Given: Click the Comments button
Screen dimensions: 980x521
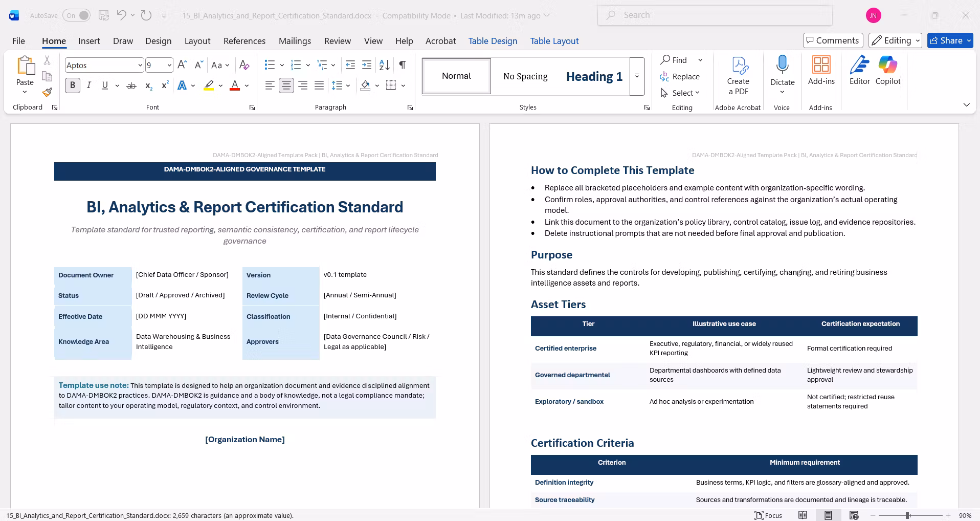Looking at the screenshot, I should click(x=833, y=40).
